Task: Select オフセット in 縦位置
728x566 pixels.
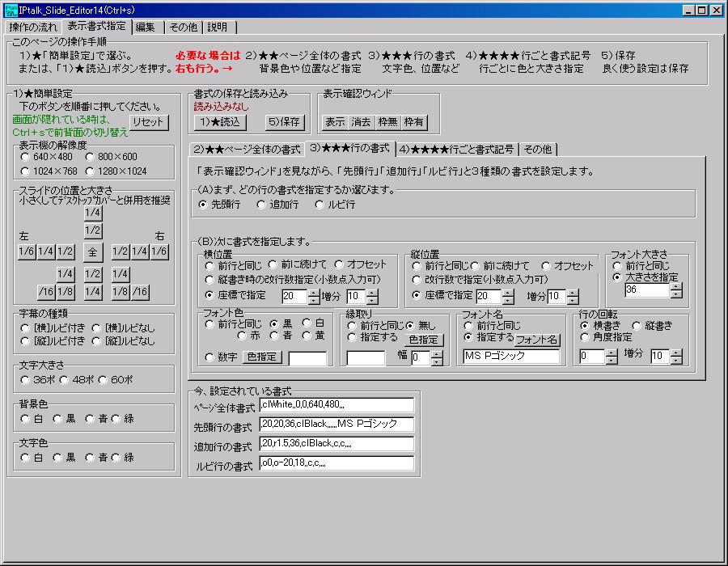Action: click(567, 266)
